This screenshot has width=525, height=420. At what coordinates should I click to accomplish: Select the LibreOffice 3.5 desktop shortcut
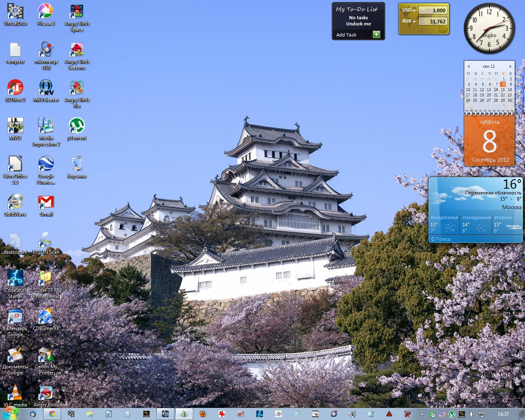pyautogui.click(x=15, y=164)
